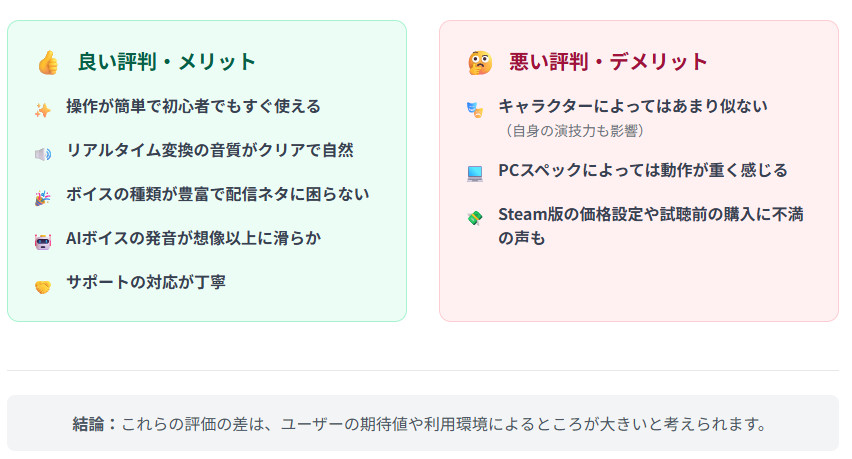Click the thinking face icon beside 悪い評判・デメリット
This screenshot has height=459, width=852.
[x=479, y=63]
